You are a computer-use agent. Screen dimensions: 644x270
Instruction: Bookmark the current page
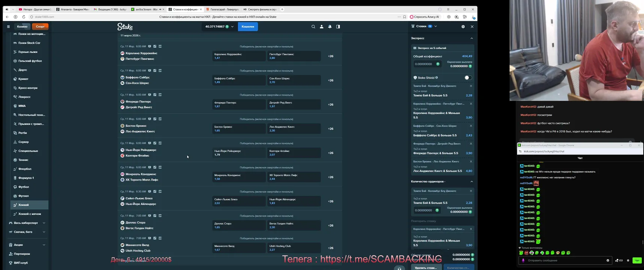[404, 17]
